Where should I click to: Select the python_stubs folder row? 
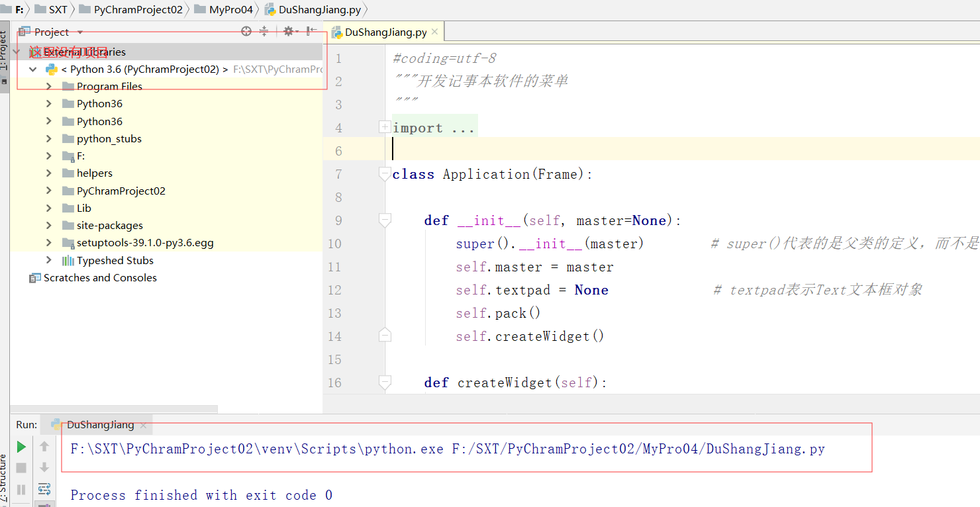click(x=166, y=138)
